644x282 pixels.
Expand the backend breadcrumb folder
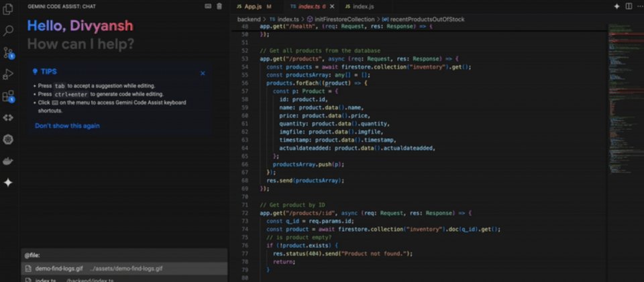pyautogui.click(x=249, y=19)
